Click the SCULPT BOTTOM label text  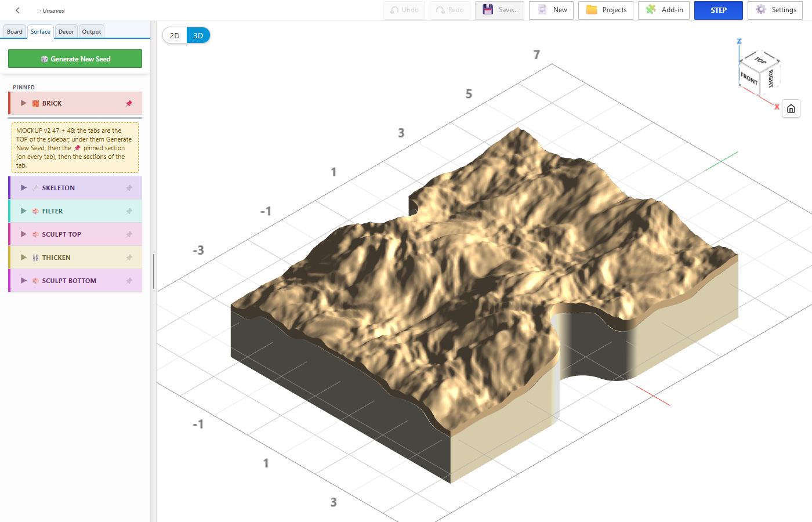[69, 281]
